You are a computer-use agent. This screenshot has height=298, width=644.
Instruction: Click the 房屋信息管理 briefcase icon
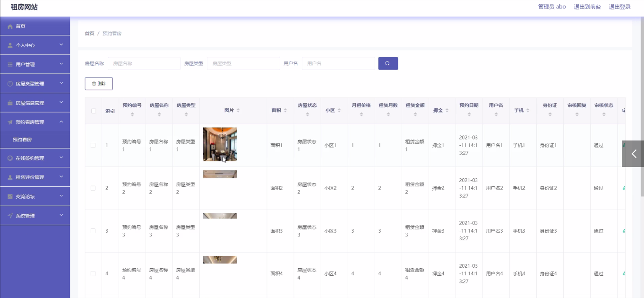[10, 103]
